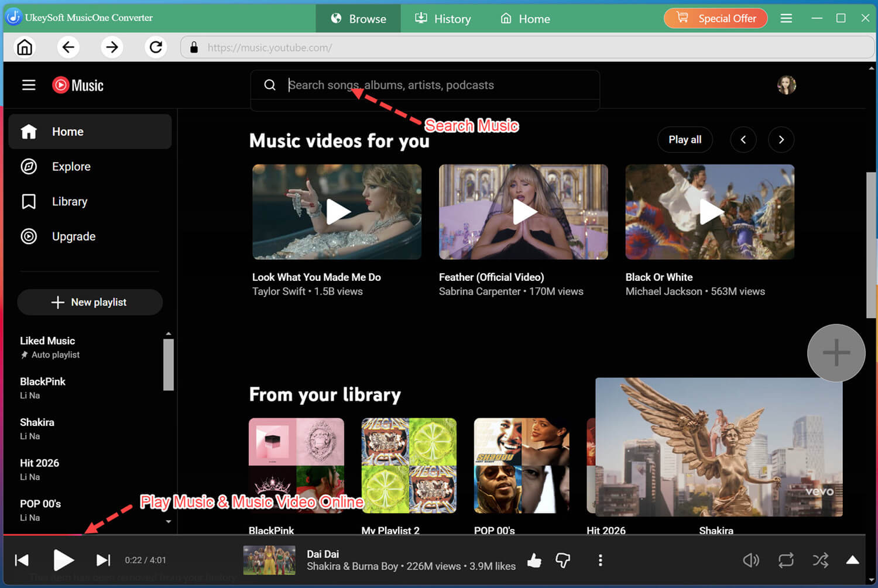The height and width of the screenshot is (588, 878).
Task: Play Feather (Official Video) thumbnail
Action: pyautogui.click(x=523, y=212)
